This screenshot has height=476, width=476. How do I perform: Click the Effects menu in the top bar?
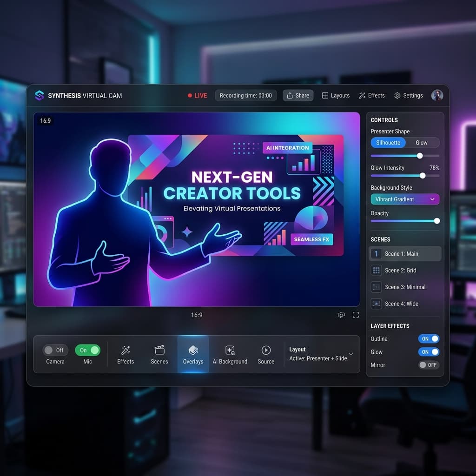[x=371, y=95]
